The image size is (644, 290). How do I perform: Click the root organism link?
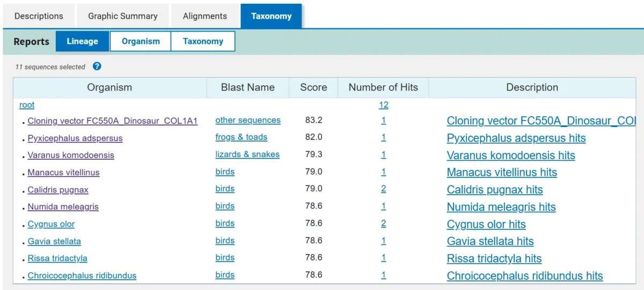click(27, 105)
